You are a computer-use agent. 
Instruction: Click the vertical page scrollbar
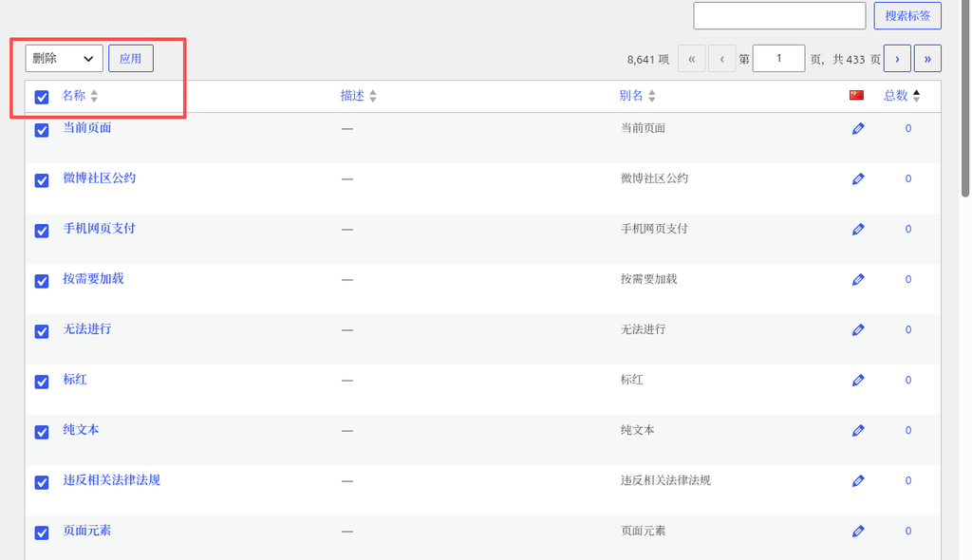tap(965, 99)
